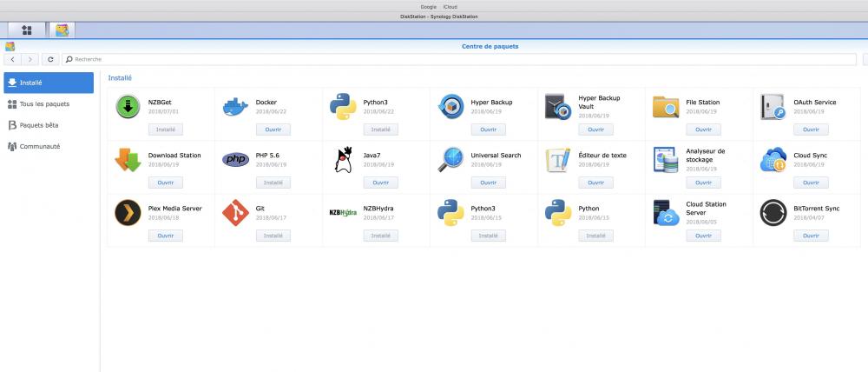Click the refresh button in toolbar
This screenshot has width=868, height=372.
(x=51, y=59)
